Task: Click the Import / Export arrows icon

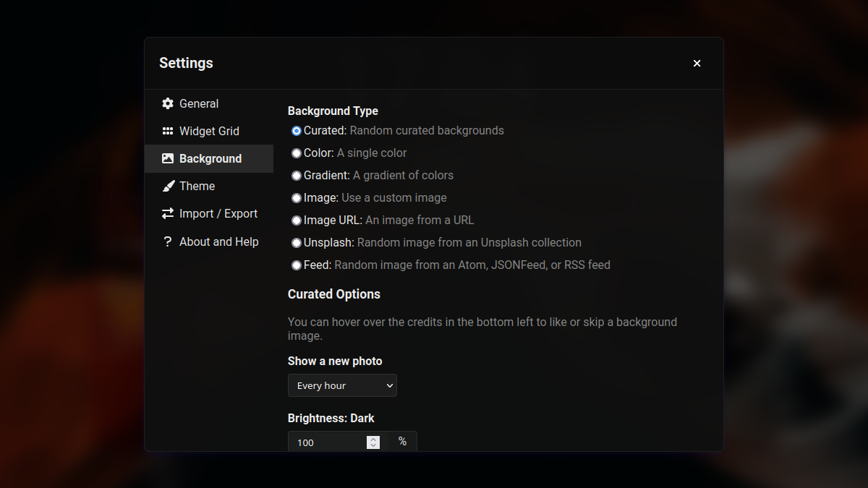Action: [x=168, y=213]
